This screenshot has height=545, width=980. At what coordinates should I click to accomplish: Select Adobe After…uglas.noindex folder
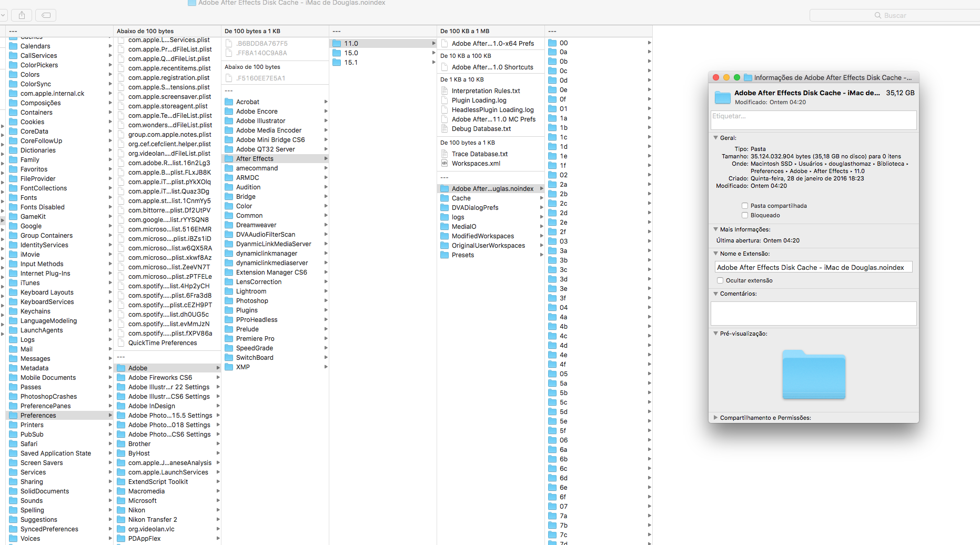pos(490,189)
